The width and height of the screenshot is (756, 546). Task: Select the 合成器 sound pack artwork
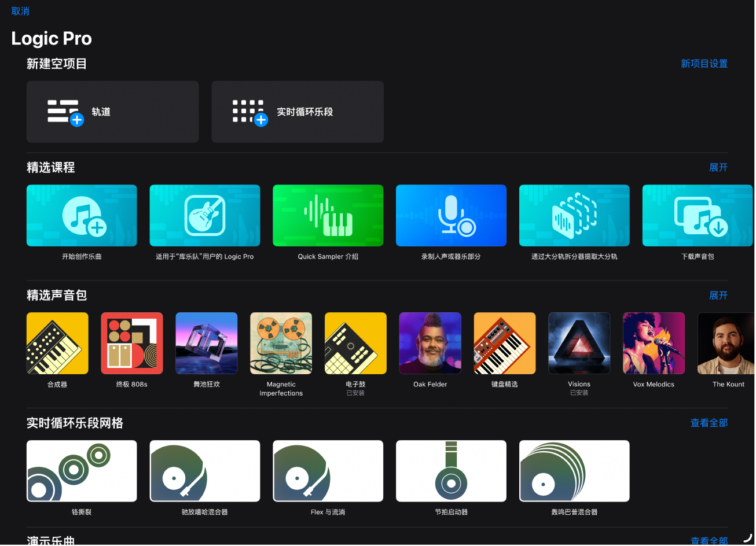coord(57,344)
